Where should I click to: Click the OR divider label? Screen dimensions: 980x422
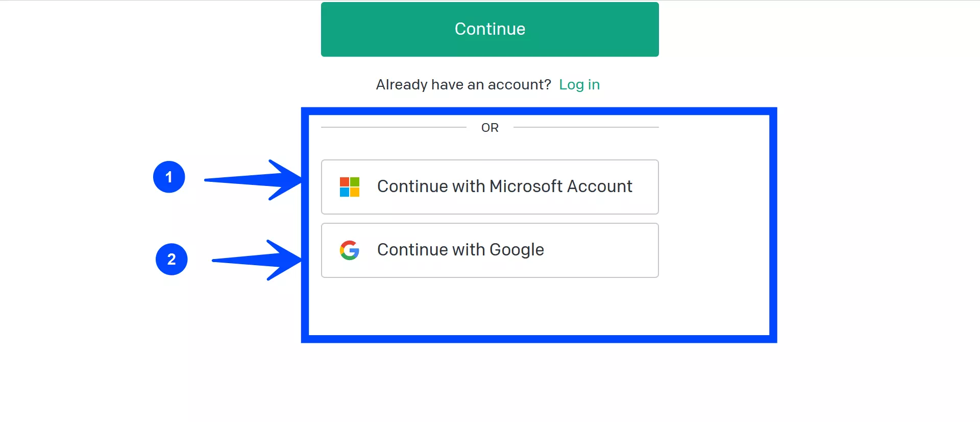[490, 128]
